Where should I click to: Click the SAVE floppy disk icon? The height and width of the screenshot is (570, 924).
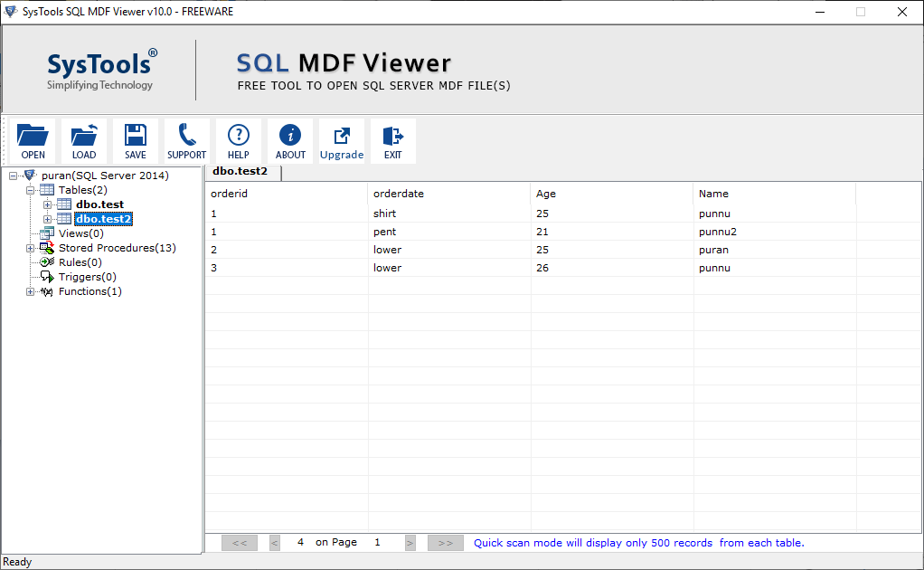(x=135, y=135)
